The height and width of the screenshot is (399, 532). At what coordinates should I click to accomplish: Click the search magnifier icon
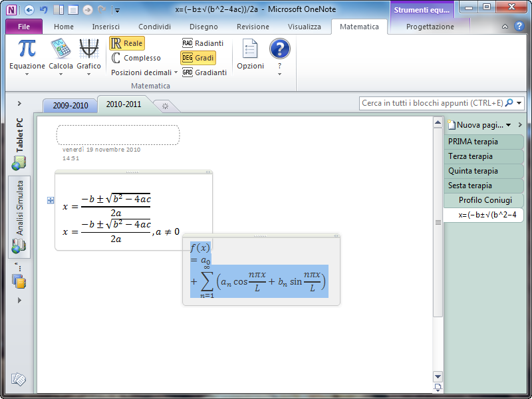pyautogui.click(x=509, y=103)
